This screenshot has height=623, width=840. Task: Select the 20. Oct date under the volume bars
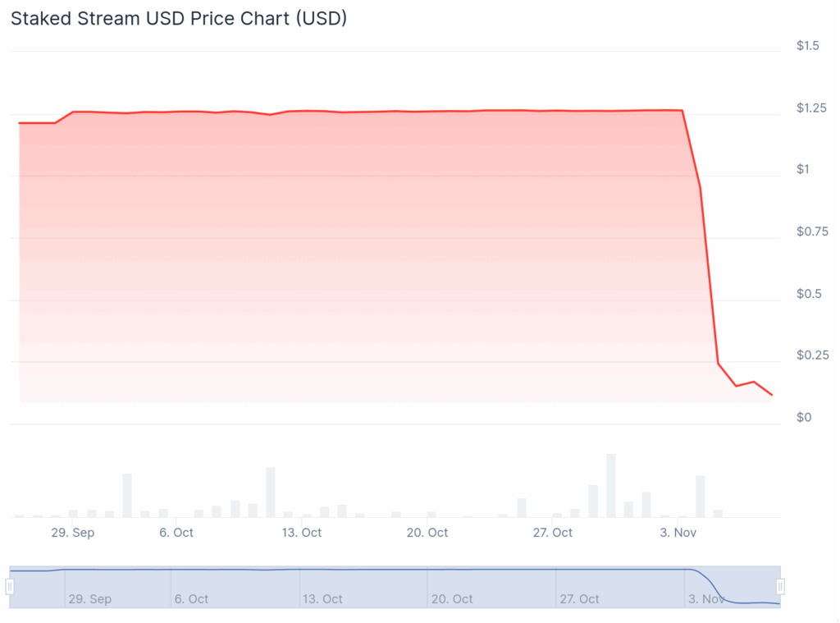point(427,533)
